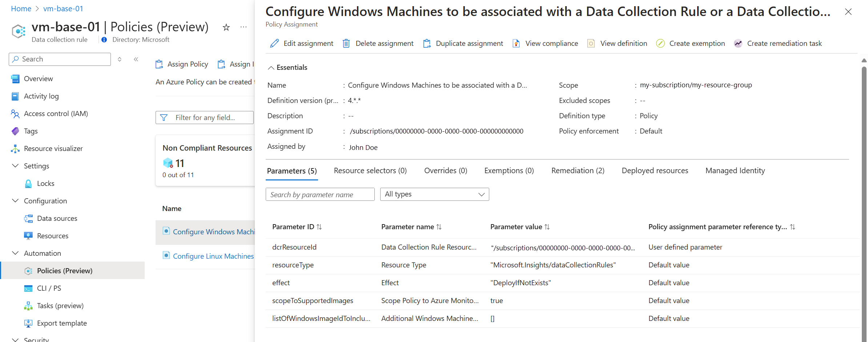
Task: Favorite vm-base-01 with the star icon
Action: point(226,27)
